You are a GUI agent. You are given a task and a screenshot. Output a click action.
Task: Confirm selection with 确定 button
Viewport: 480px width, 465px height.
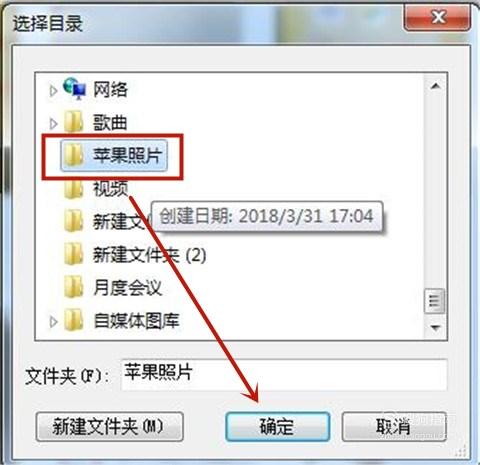(x=278, y=427)
